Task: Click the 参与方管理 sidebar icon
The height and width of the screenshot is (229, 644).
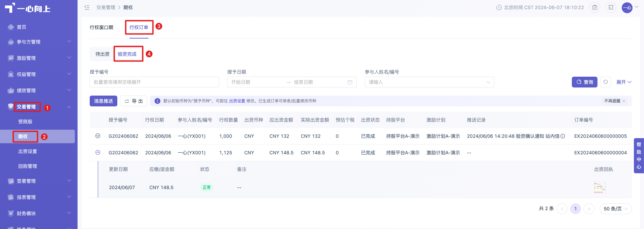Action: point(11,42)
